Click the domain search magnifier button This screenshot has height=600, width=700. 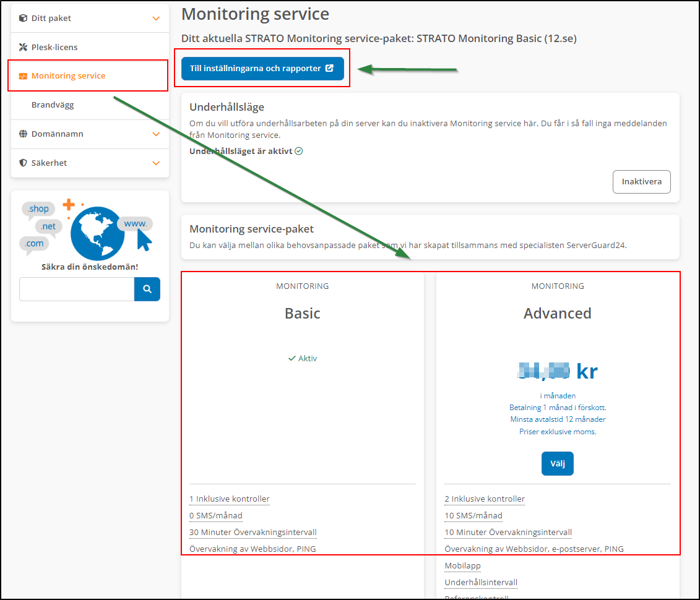pyautogui.click(x=147, y=289)
